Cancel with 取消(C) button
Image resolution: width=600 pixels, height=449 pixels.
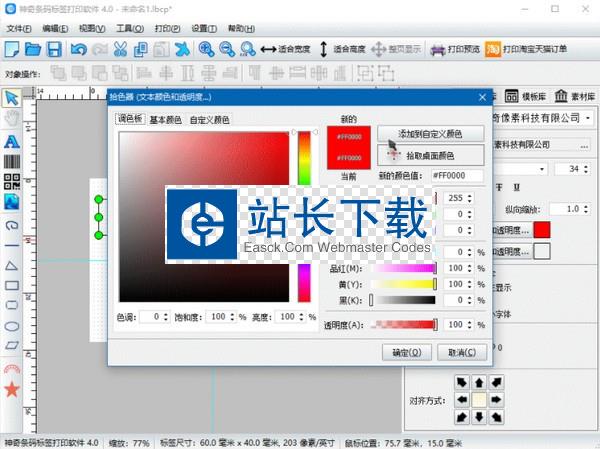pos(462,352)
